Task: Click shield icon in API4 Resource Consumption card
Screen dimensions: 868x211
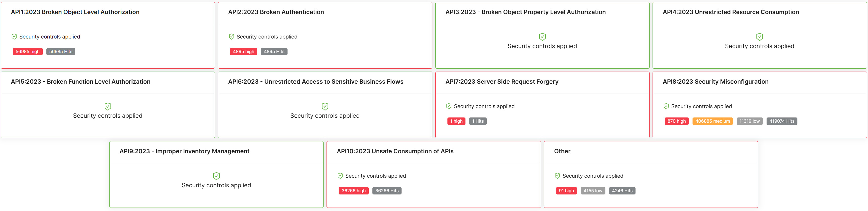Action: click(x=759, y=37)
